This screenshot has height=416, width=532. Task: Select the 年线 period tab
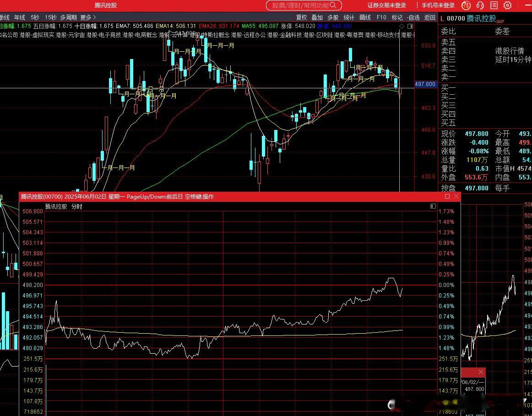[20, 17]
